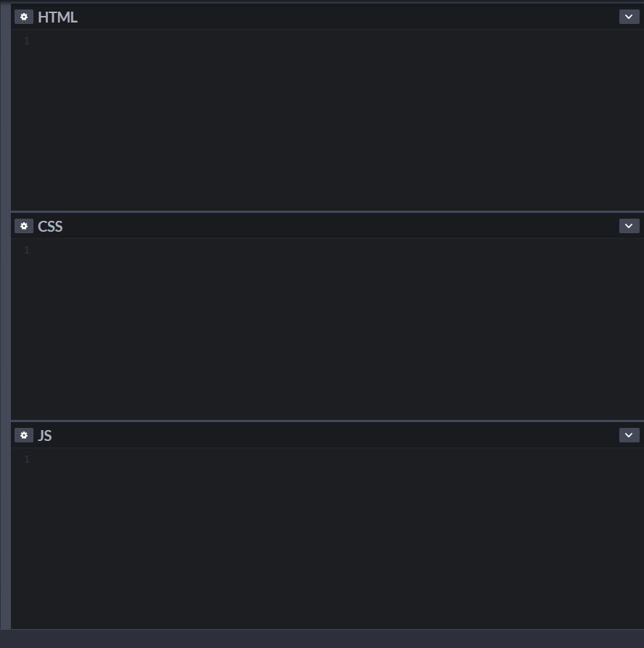644x648 pixels.
Task: Click the footer bar below the JS editor
Action: click(x=322, y=639)
